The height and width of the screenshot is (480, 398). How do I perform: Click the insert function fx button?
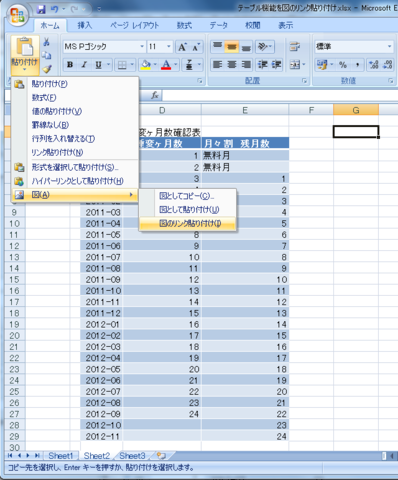pos(155,95)
